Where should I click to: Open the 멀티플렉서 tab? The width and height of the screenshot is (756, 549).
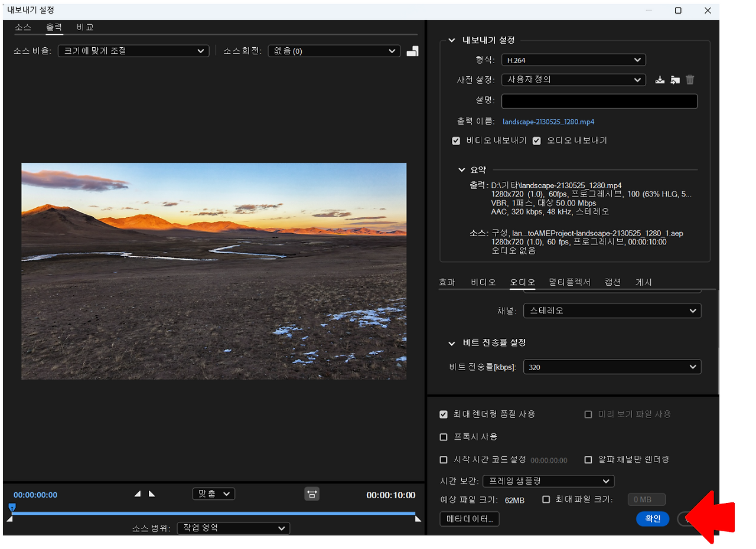pos(569,282)
